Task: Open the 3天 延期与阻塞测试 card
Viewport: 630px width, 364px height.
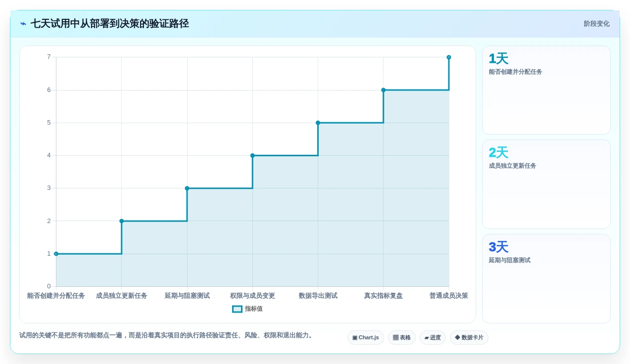Action: (x=546, y=278)
